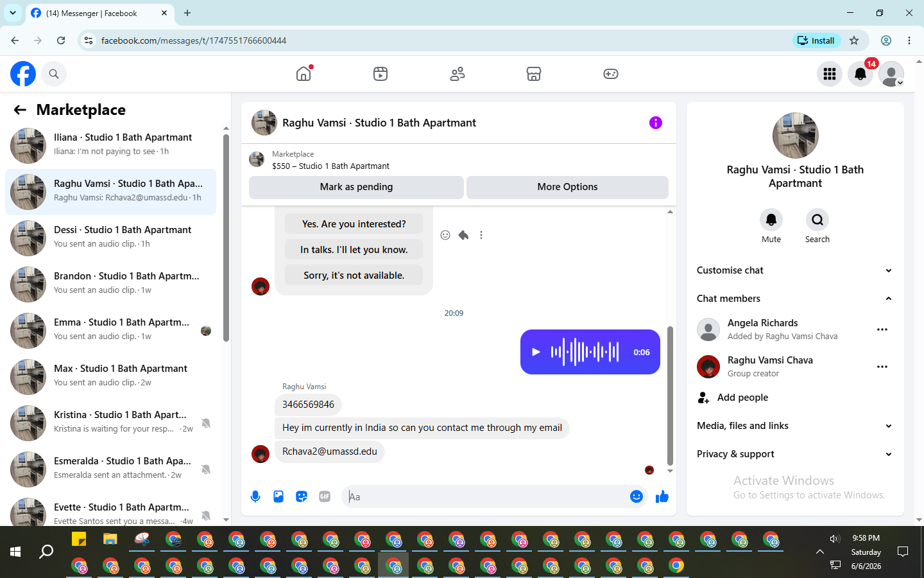
Task: Click the message thread scrollbar
Action: point(670,395)
